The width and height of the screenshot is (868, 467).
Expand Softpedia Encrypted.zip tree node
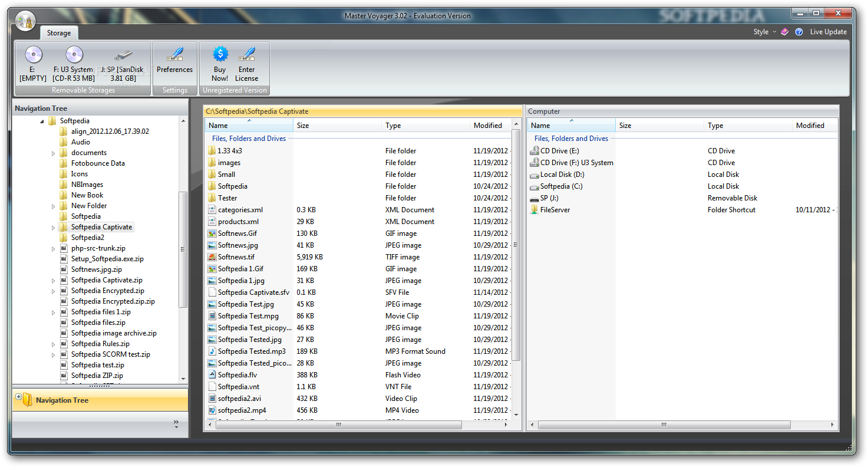pos(54,291)
